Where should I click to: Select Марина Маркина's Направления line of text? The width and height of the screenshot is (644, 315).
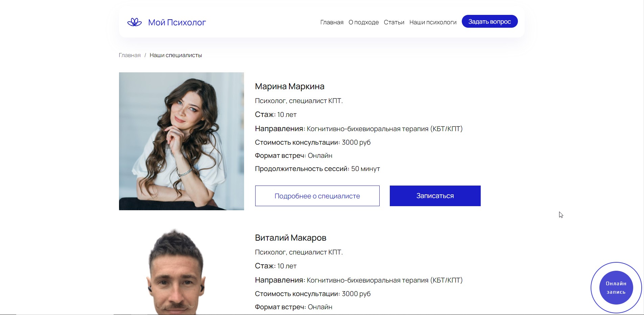coord(359,129)
